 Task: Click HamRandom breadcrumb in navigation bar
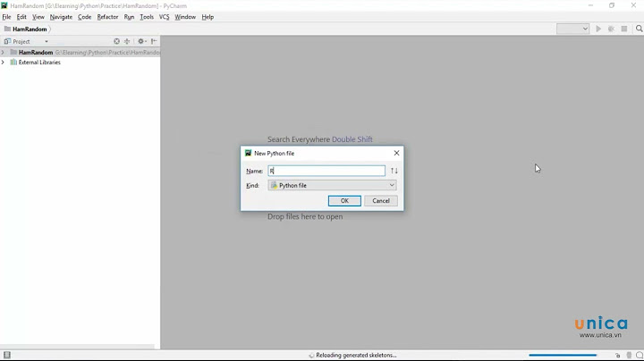point(30,29)
